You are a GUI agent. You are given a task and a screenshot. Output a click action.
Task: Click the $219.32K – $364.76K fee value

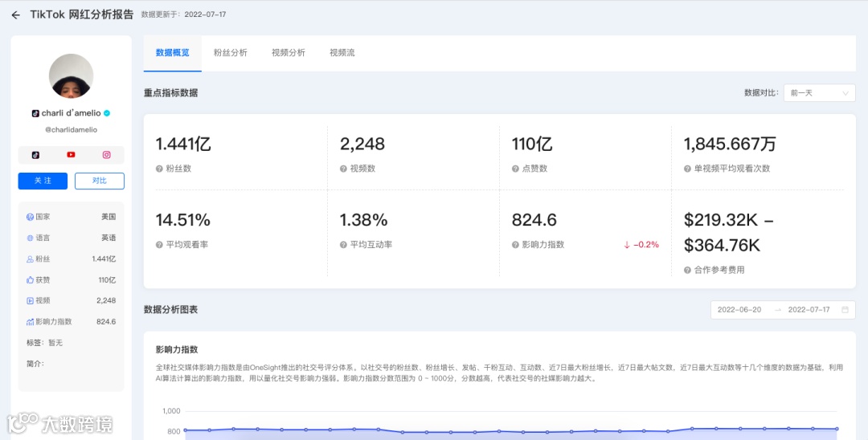click(728, 233)
